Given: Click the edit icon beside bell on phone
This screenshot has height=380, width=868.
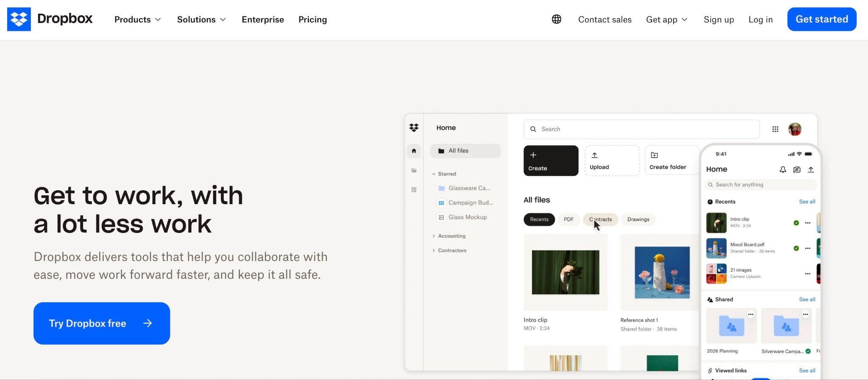Looking at the screenshot, I should pos(797,169).
